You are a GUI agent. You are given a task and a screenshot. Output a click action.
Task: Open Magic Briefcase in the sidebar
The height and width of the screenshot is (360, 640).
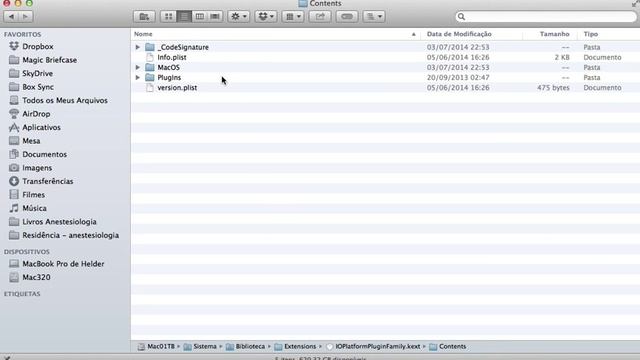49,60
